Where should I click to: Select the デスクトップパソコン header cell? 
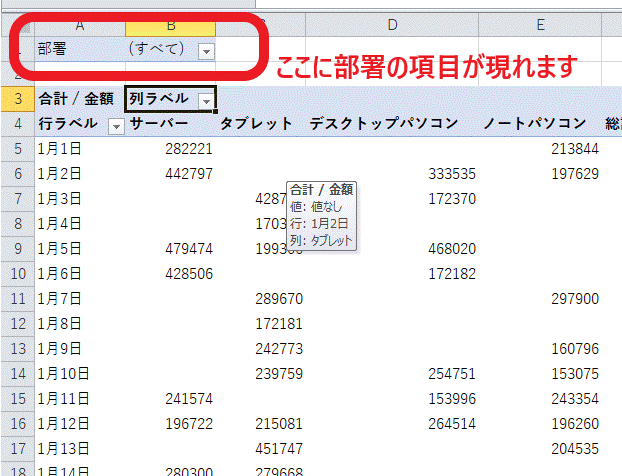point(383,124)
